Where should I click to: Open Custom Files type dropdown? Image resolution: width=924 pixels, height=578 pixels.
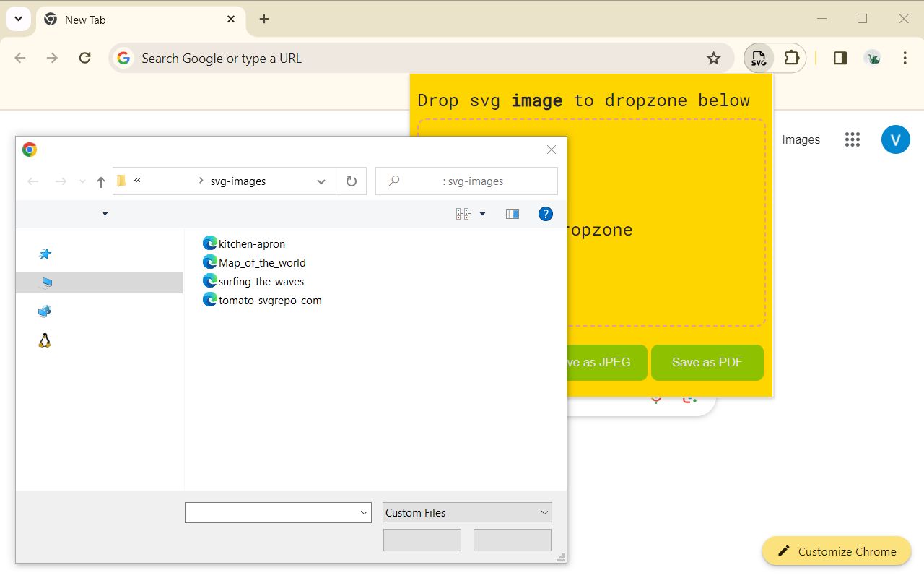tap(467, 513)
